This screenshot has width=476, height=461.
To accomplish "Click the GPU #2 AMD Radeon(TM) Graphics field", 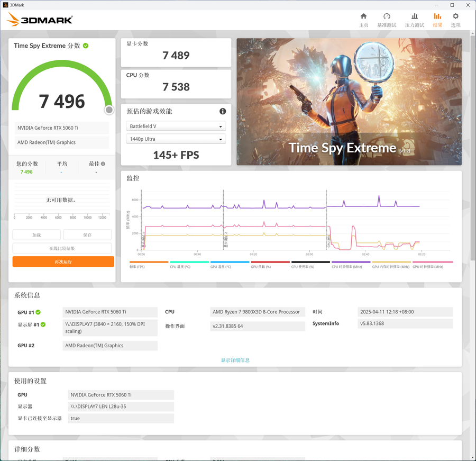I will (110, 346).
